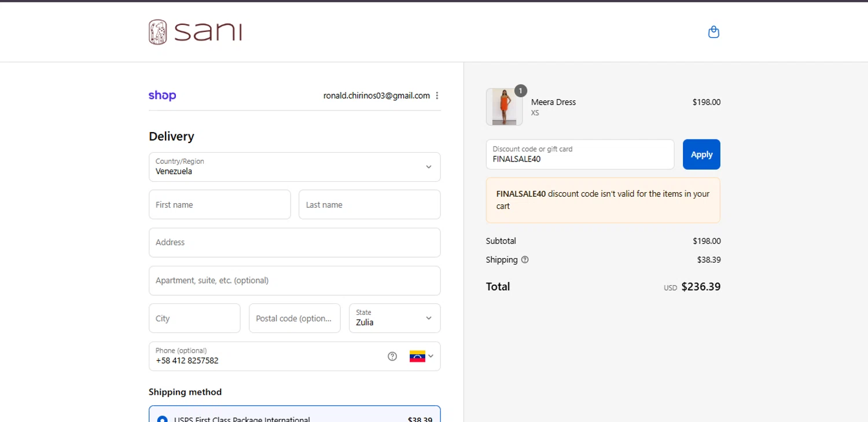Click the Subtotal label

501,241
